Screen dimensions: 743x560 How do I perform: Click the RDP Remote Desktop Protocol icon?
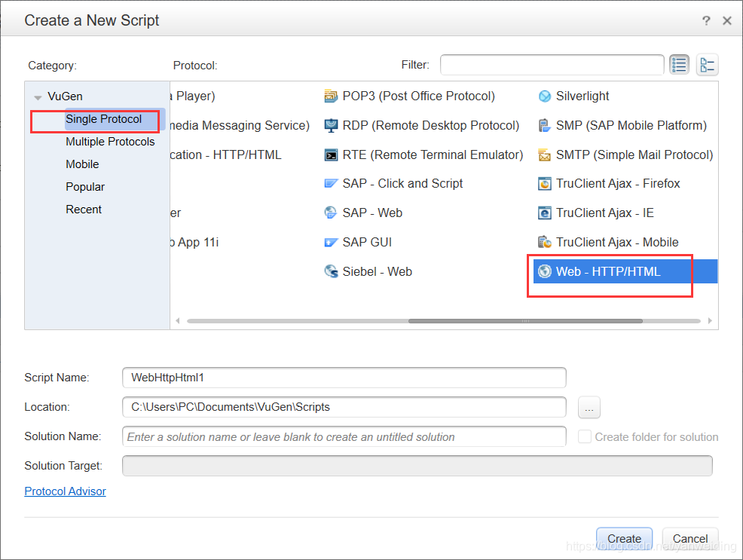point(331,126)
